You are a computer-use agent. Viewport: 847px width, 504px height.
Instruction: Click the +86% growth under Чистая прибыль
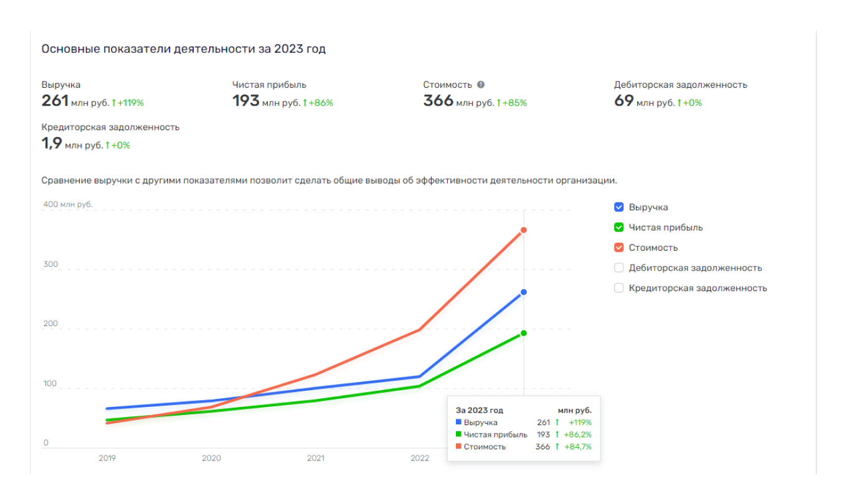318,103
